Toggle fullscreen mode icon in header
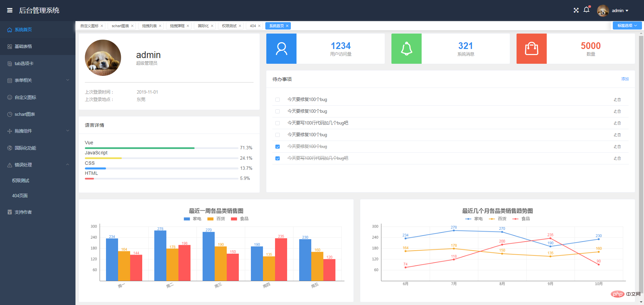The width and height of the screenshot is (644, 305). [x=576, y=10]
